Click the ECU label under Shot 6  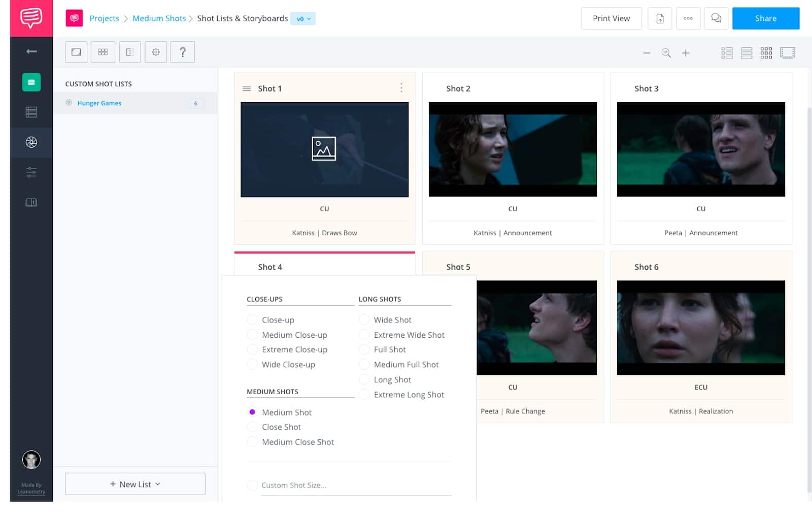point(701,387)
